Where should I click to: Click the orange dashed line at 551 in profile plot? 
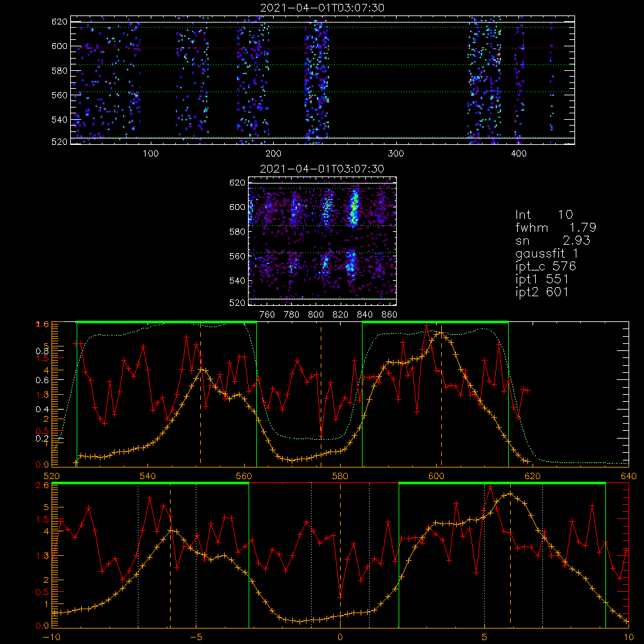(200, 394)
